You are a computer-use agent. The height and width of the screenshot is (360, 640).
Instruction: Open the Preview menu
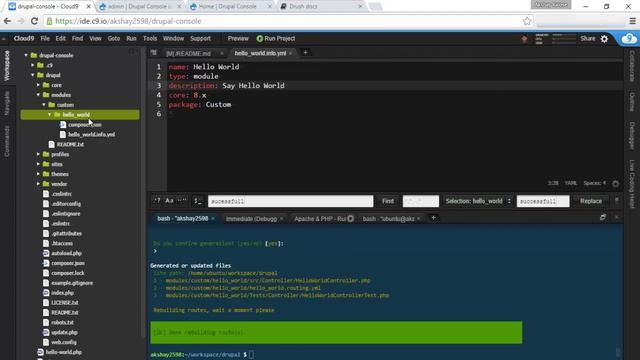click(x=238, y=38)
